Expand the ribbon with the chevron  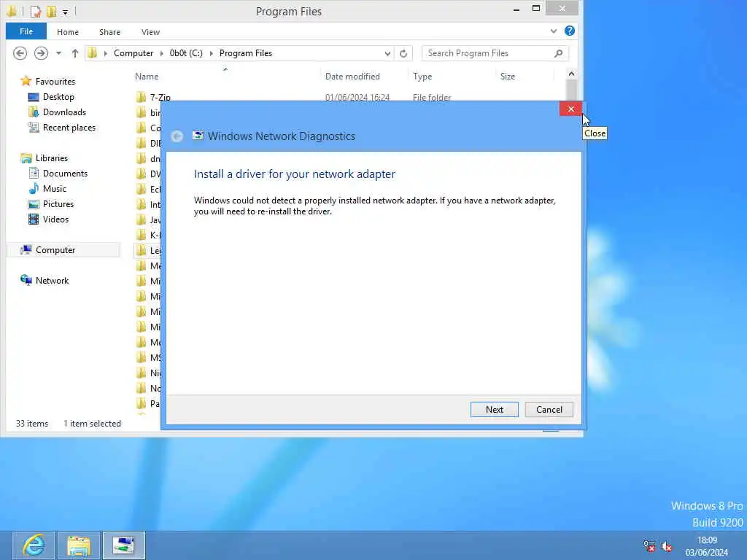(x=553, y=31)
